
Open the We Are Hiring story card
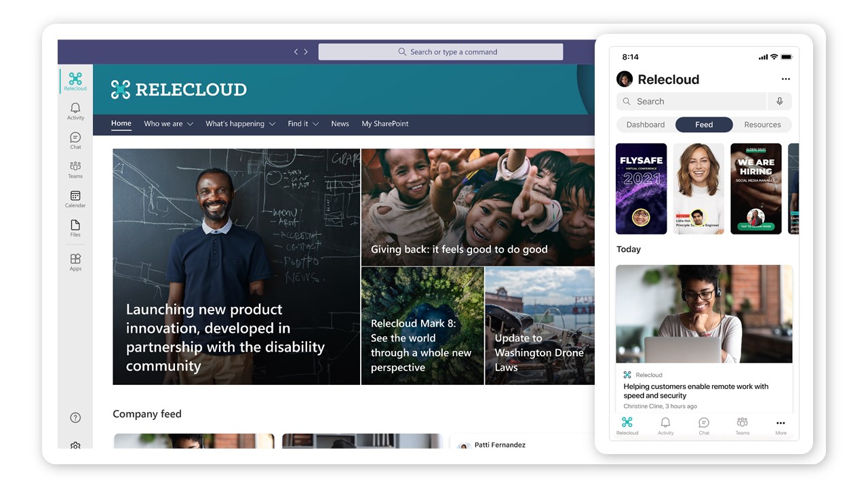click(x=756, y=188)
